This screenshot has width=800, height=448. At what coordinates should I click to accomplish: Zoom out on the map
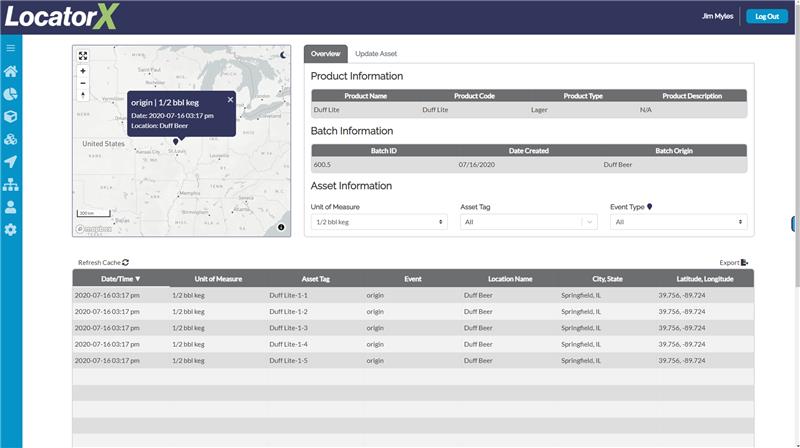point(83,83)
